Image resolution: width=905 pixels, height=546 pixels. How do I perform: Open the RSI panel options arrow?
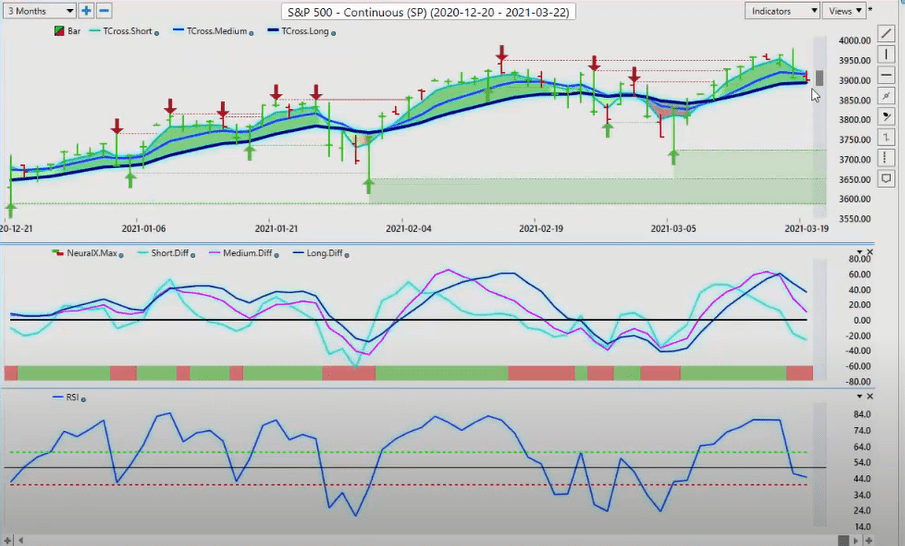point(859,397)
